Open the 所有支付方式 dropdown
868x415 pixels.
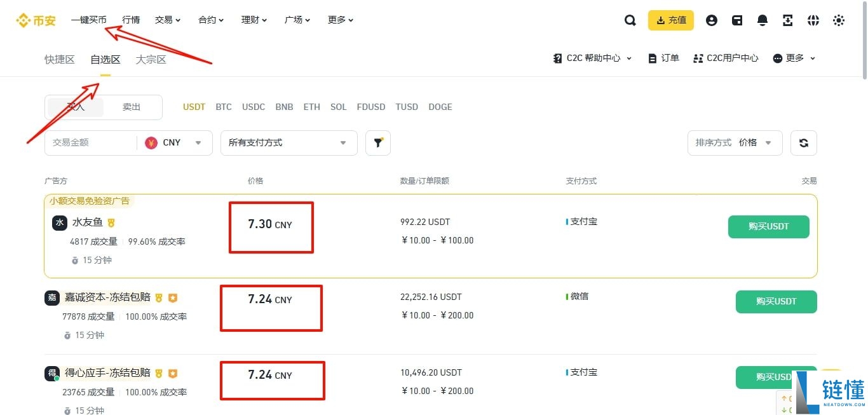pos(288,142)
